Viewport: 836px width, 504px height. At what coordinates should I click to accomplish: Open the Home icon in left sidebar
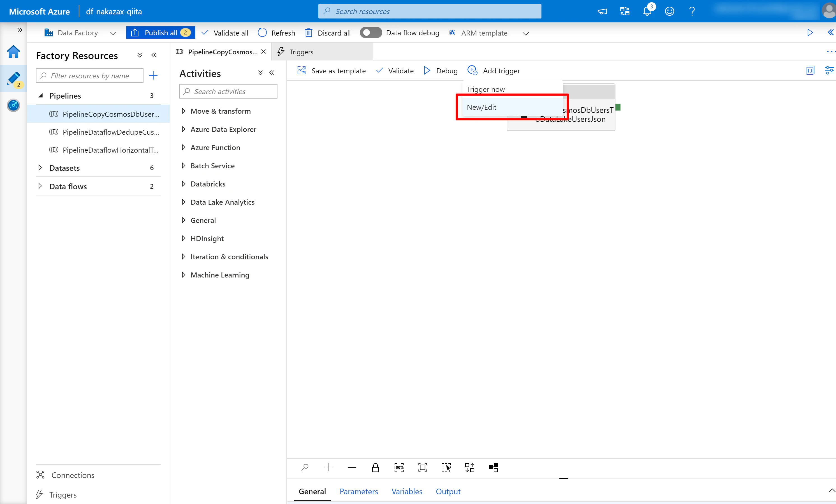pyautogui.click(x=13, y=52)
